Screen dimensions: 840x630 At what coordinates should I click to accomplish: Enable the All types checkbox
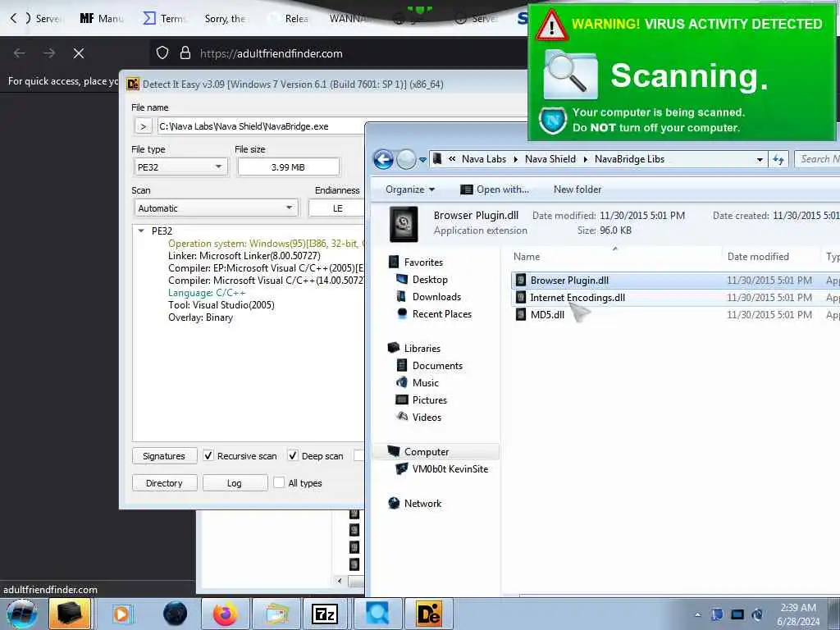pos(279,482)
